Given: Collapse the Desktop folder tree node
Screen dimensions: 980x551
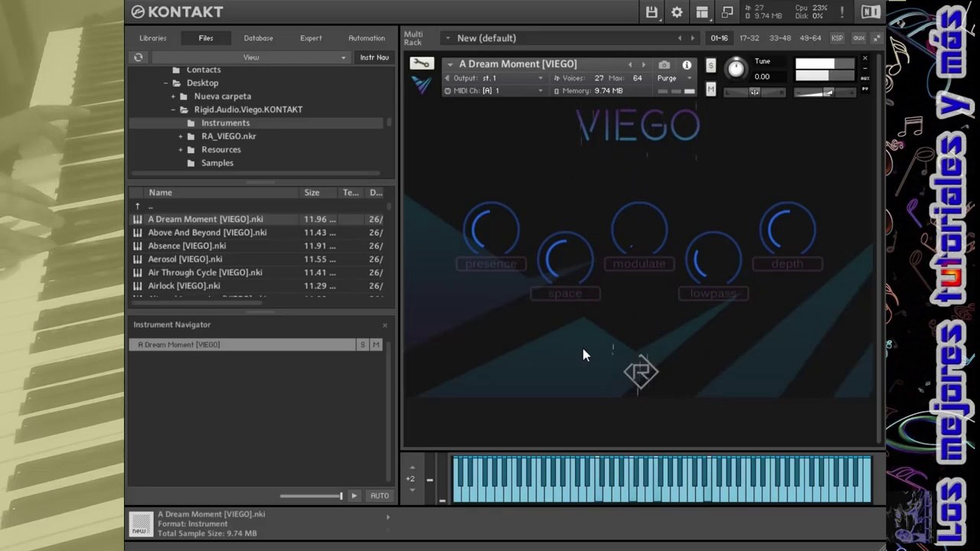Looking at the screenshot, I should pyautogui.click(x=166, y=83).
